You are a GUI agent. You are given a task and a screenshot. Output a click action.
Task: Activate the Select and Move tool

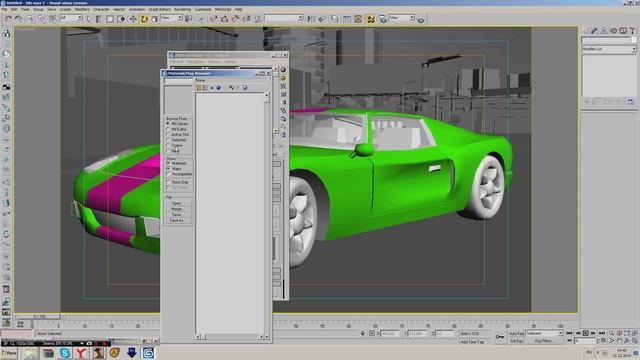coord(133,18)
